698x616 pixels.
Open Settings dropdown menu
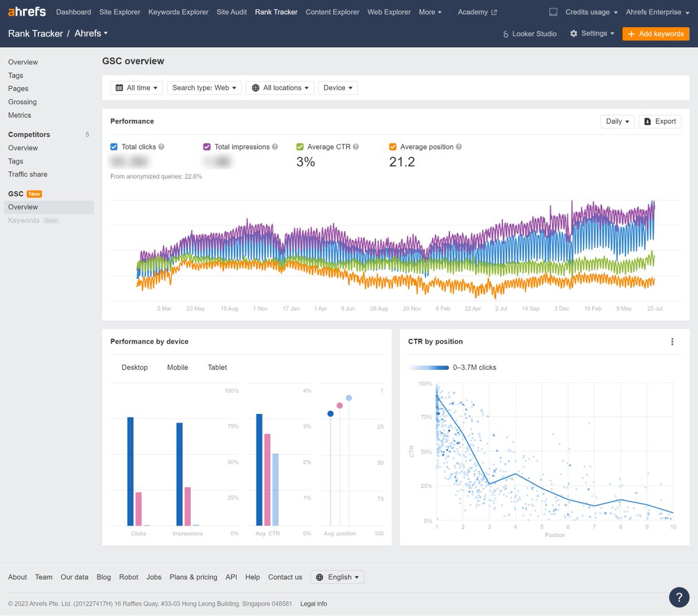pyautogui.click(x=592, y=34)
